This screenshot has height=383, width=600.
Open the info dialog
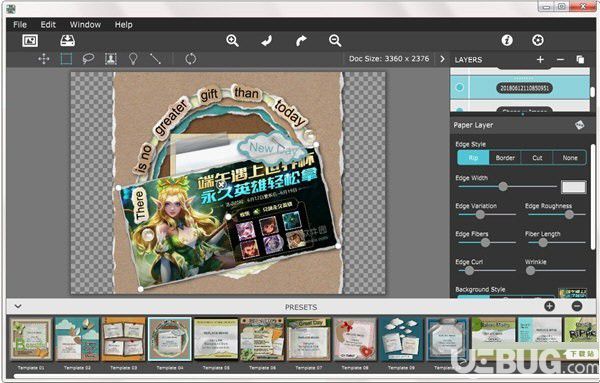pos(507,40)
